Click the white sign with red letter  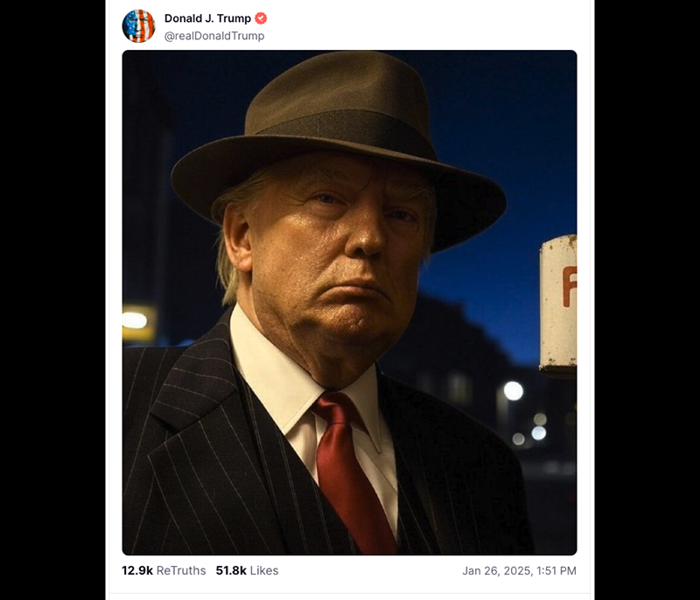pos(558,302)
